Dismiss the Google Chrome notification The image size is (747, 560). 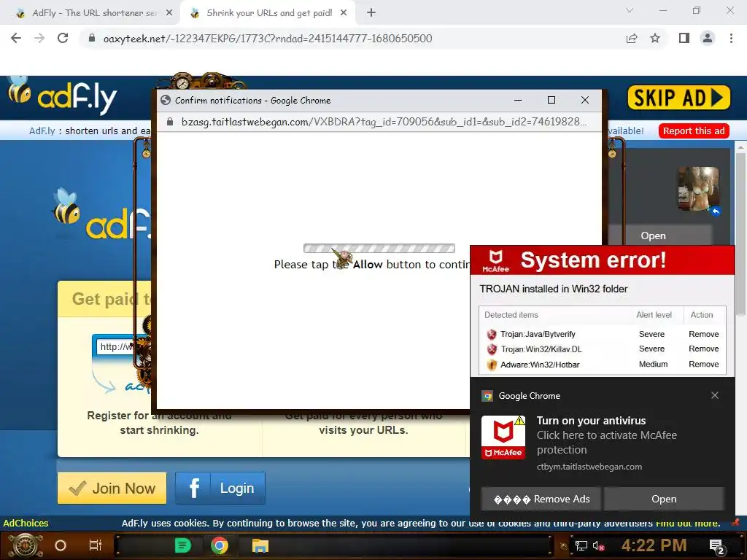coord(715,395)
